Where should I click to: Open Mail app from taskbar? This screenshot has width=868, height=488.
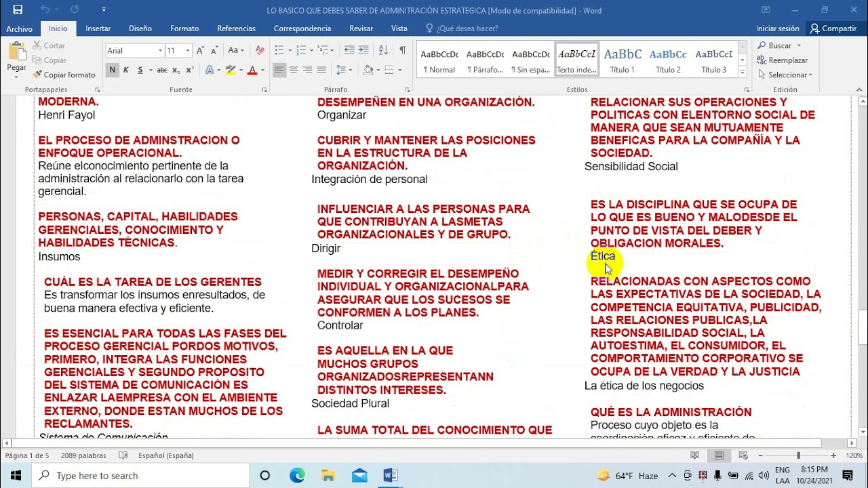[359, 475]
